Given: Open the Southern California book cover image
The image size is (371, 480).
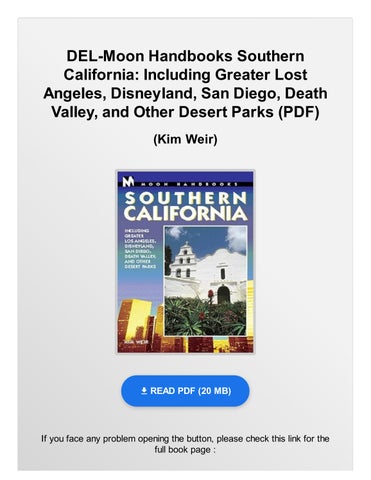Looking at the screenshot, I should (x=185, y=262).
